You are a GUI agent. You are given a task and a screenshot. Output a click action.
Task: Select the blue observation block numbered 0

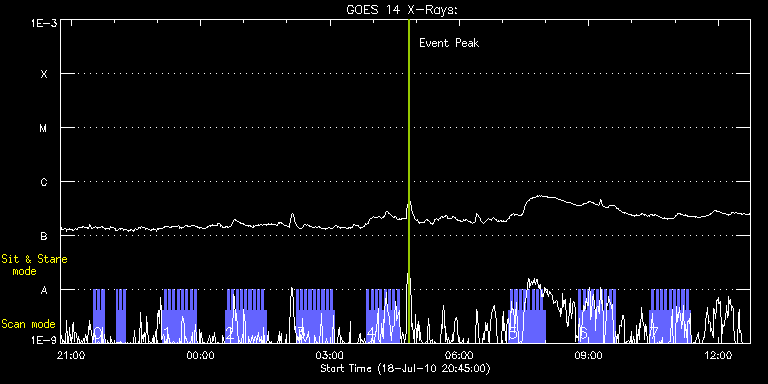tap(99, 316)
